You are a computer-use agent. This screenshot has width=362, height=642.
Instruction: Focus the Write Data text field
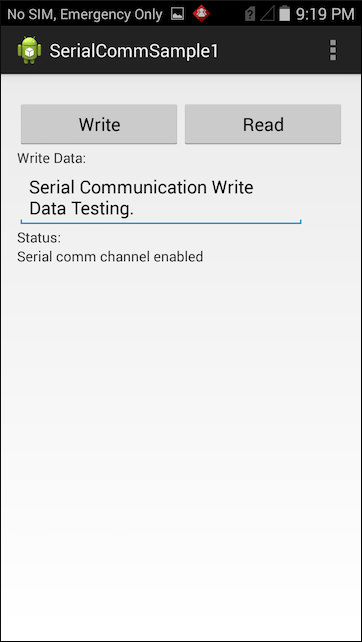click(x=161, y=198)
